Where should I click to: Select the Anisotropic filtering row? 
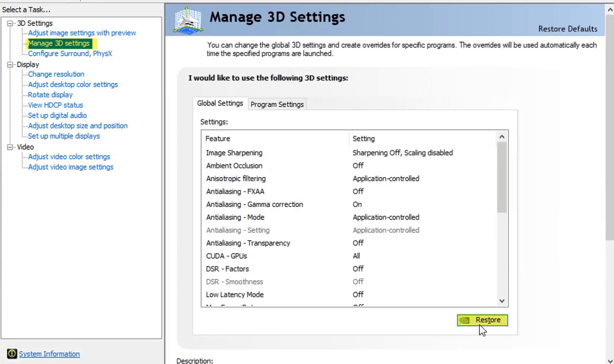pyautogui.click(x=349, y=179)
